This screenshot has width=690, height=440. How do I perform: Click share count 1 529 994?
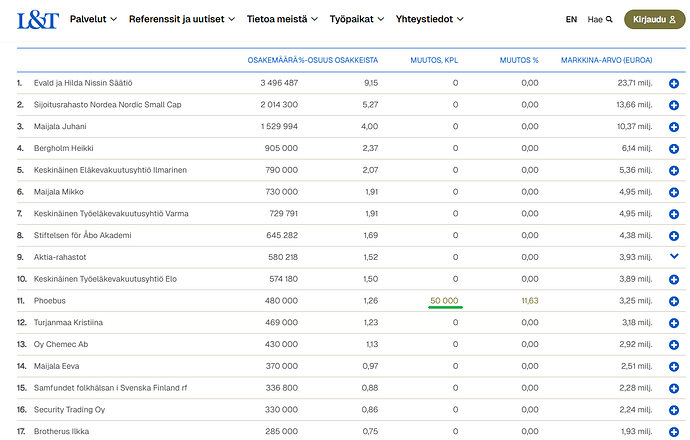(x=279, y=126)
